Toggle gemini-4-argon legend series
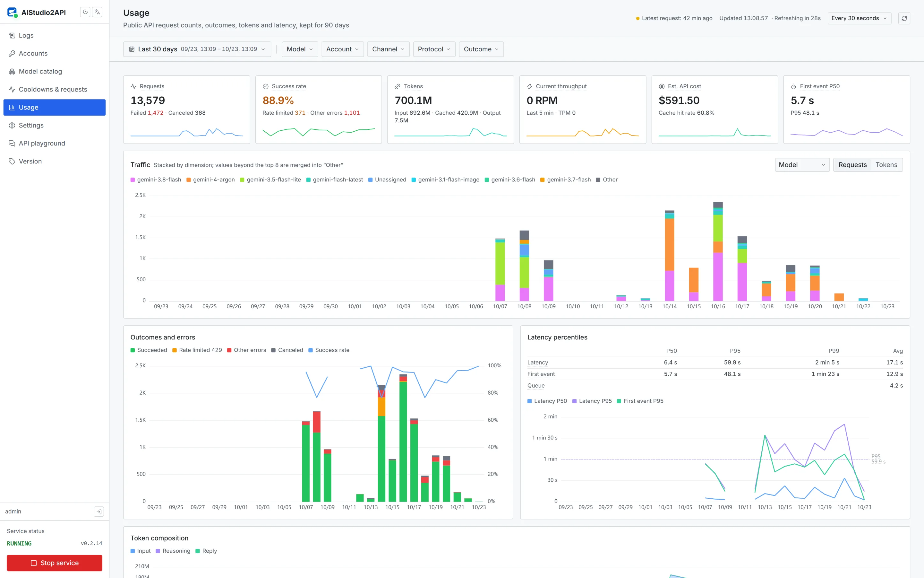 (x=210, y=180)
